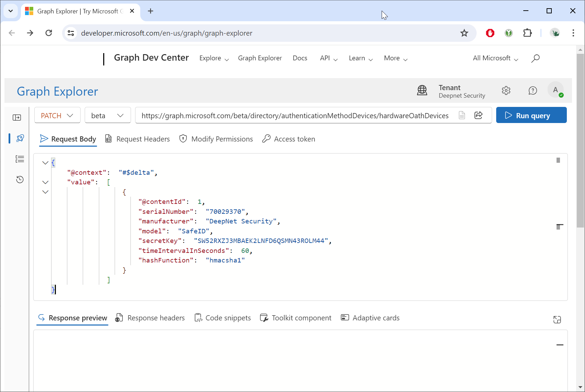
Task: Click the query URL input field
Action: pyautogui.click(x=295, y=115)
